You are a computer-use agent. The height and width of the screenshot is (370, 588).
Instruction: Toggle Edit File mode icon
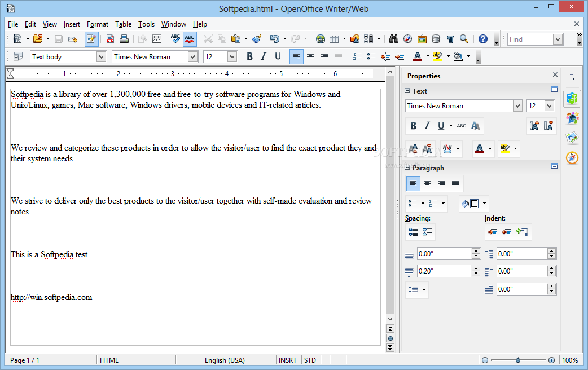pyautogui.click(x=91, y=39)
